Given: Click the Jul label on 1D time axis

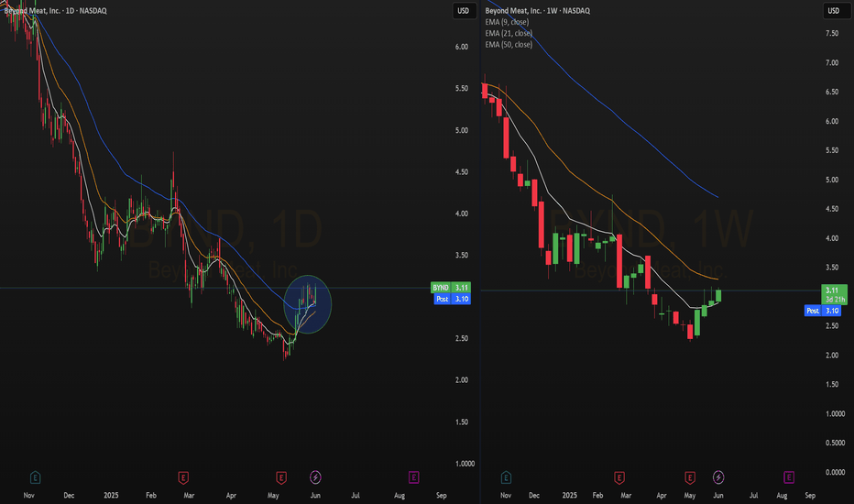Looking at the screenshot, I should pos(356,495).
